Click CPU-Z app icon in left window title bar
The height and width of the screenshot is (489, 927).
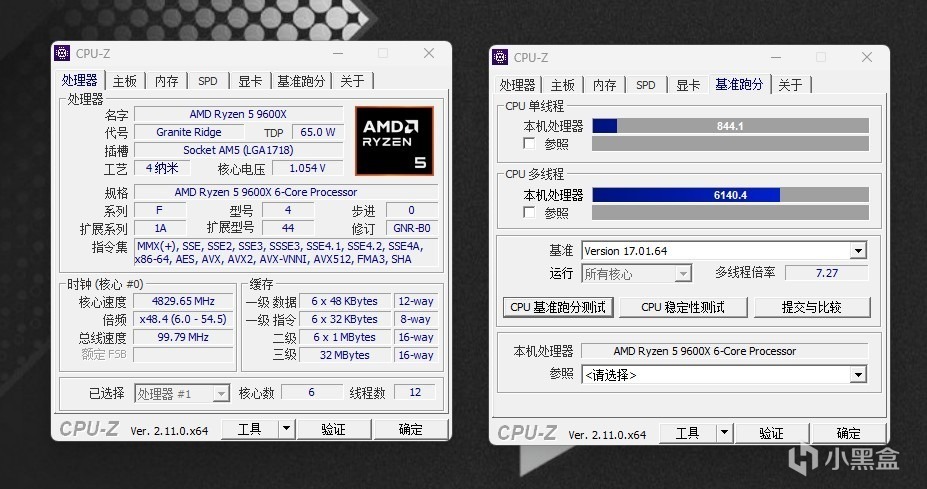tap(61, 53)
